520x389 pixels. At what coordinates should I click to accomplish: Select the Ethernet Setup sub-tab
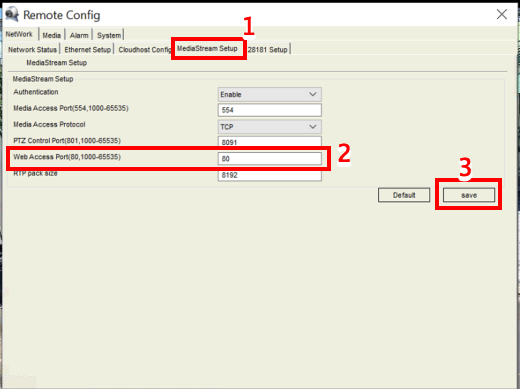[87, 50]
